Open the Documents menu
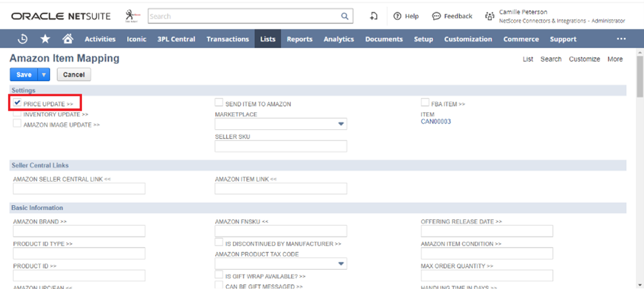Viewport: 644px width, 289px height. point(384,39)
